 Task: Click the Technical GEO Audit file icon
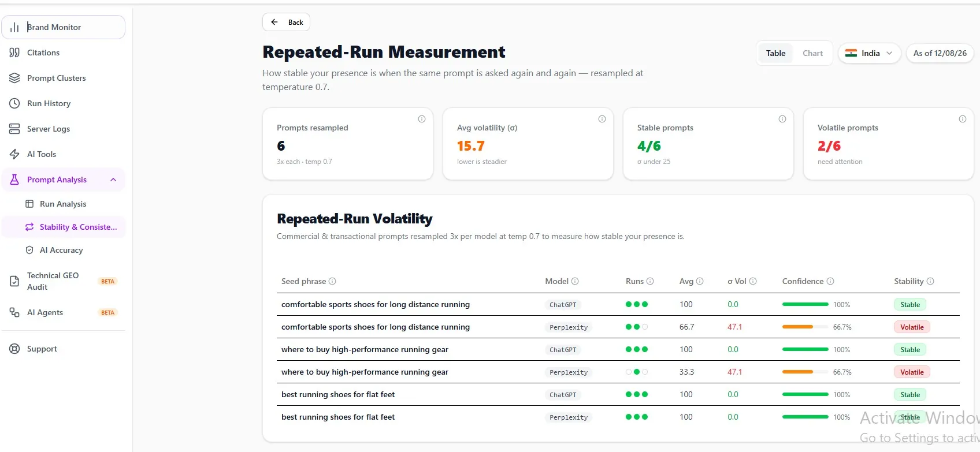(14, 281)
